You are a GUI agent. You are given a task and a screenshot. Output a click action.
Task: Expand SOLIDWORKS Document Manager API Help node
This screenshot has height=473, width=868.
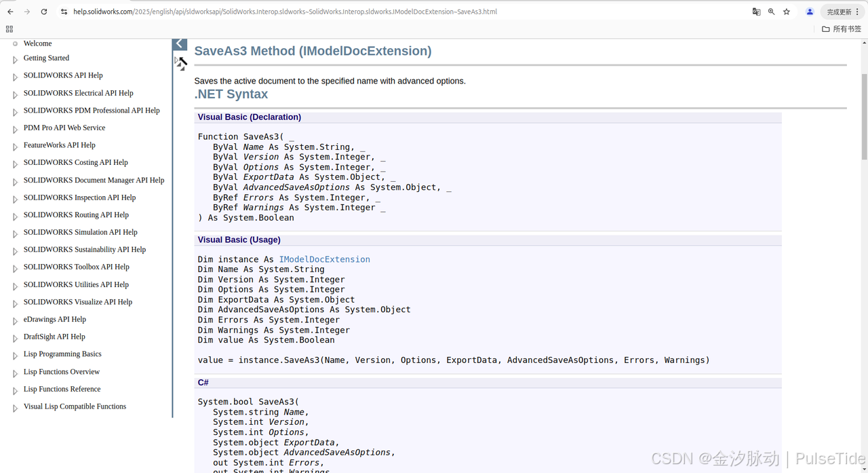point(15,182)
